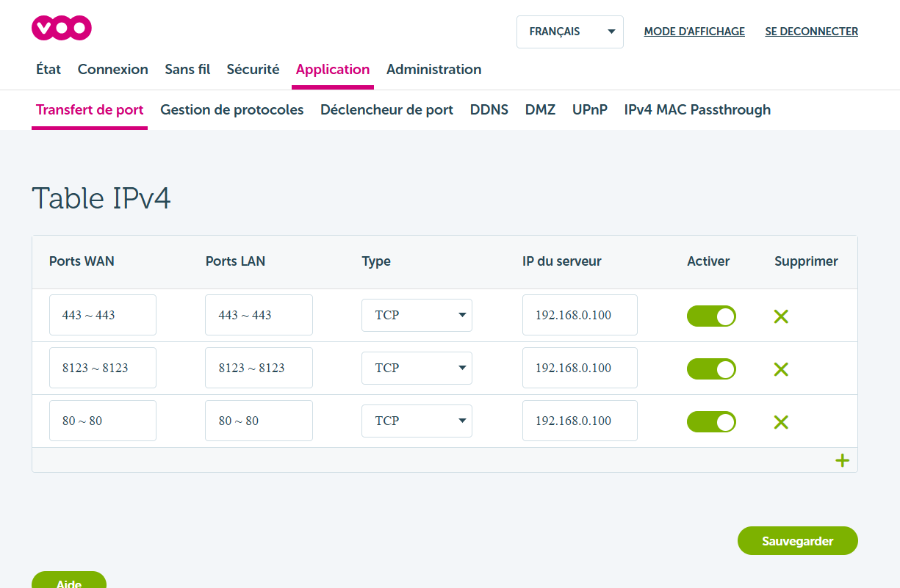
Task: Disable the 443 port rule toggle
Action: pos(711,316)
